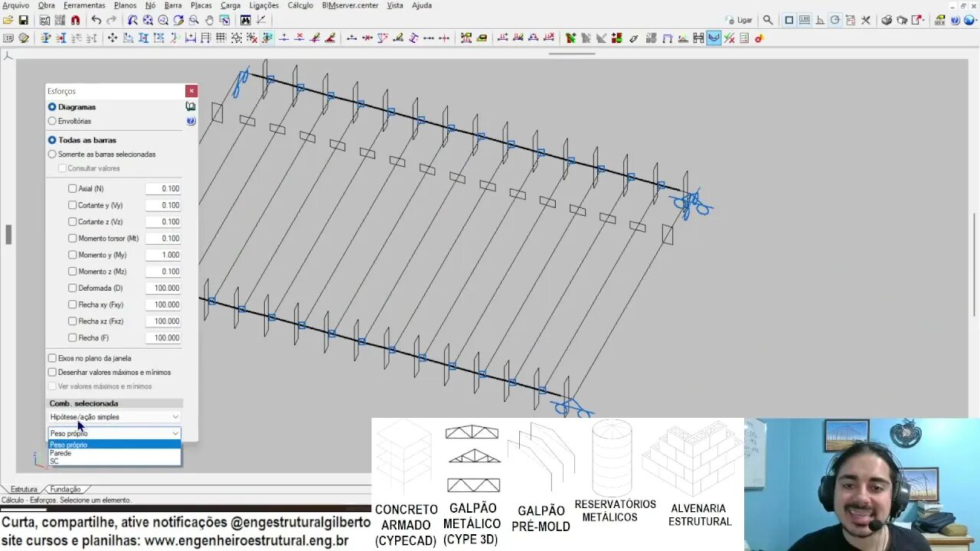
Task: Close the Esforços panel
Action: (x=191, y=91)
